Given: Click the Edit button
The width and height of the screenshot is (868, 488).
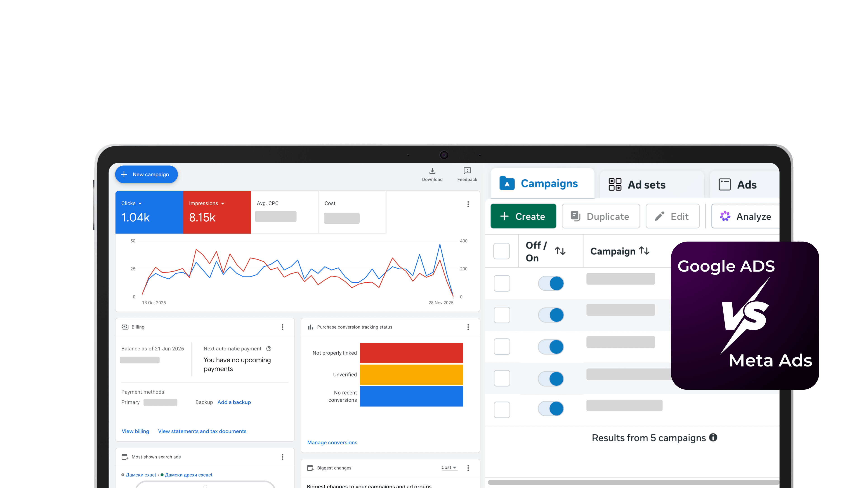Looking at the screenshot, I should coord(672,216).
